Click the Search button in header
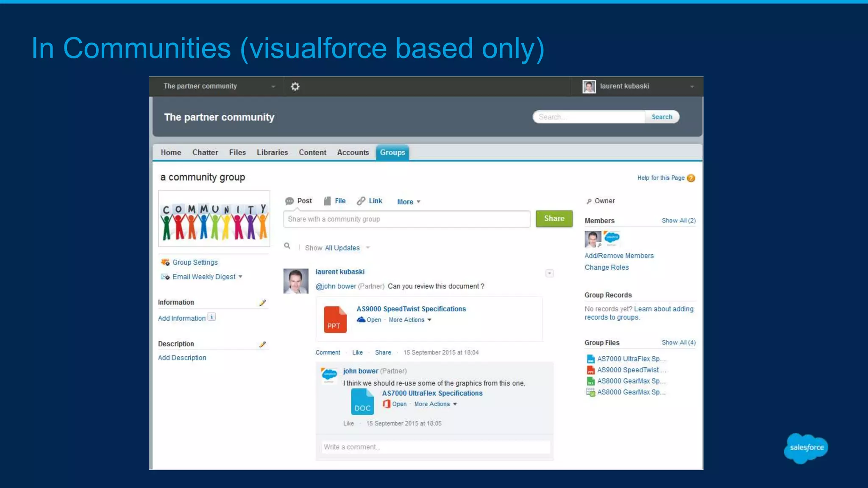The width and height of the screenshot is (868, 488). pos(662,117)
